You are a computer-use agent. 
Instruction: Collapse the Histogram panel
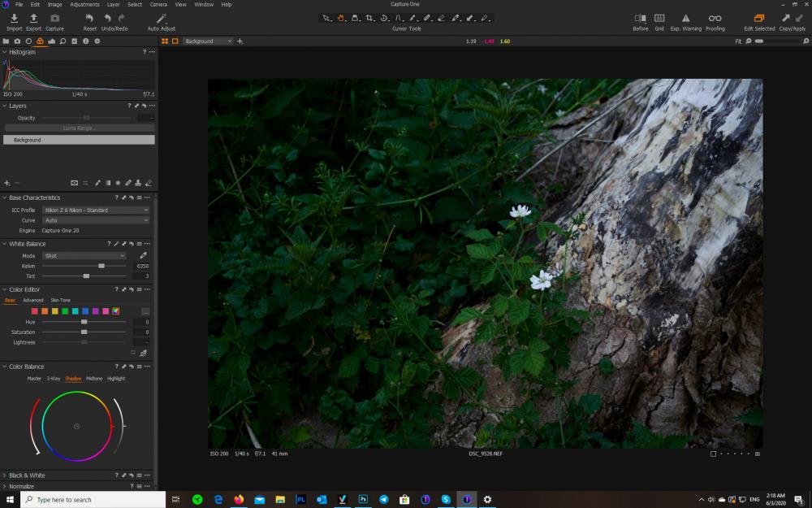[x=5, y=52]
